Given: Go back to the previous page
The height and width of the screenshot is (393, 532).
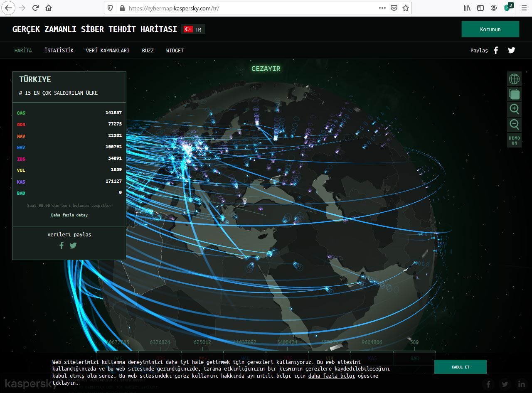Looking at the screenshot, I should pyautogui.click(x=8, y=8).
